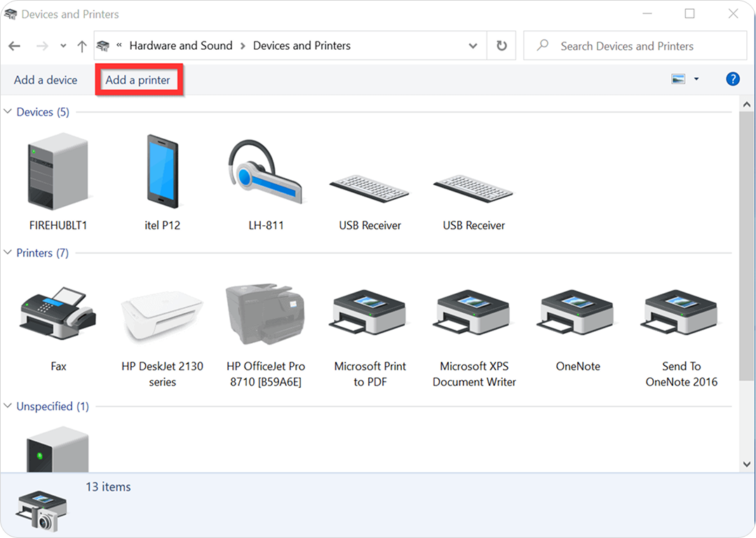Screen dimensions: 756x538
Task: Click the "13 items" status text
Action: point(109,487)
